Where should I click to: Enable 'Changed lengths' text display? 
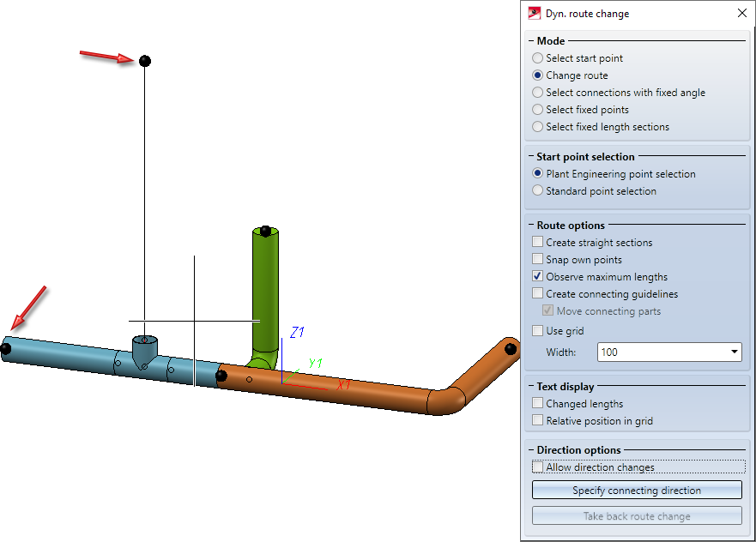tap(537, 403)
